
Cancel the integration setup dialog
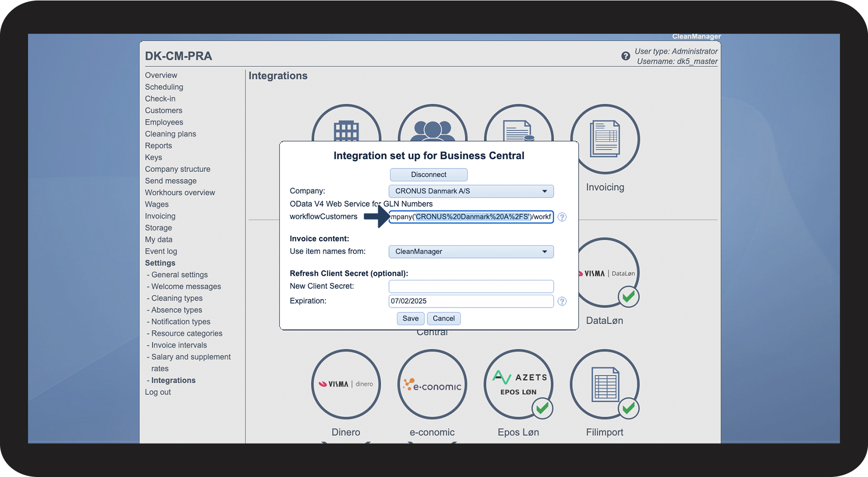pyautogui.click(x=444, y=318)
